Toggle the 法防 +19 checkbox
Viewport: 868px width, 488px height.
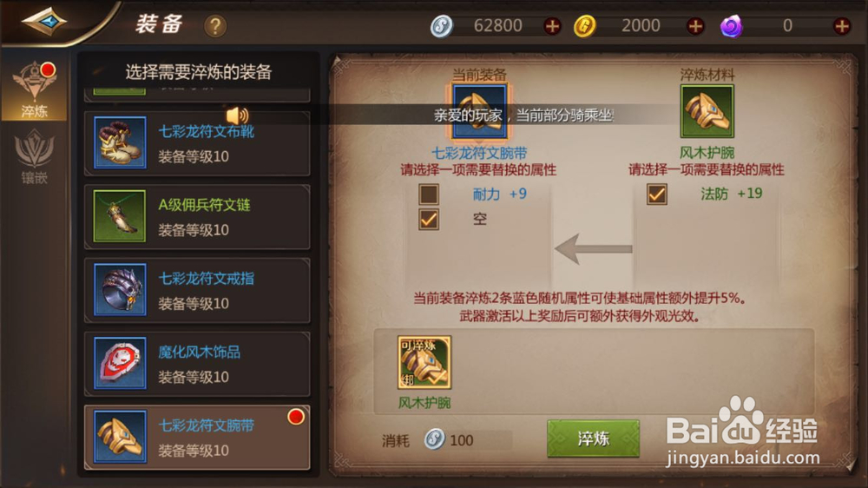tap(656, 195)
